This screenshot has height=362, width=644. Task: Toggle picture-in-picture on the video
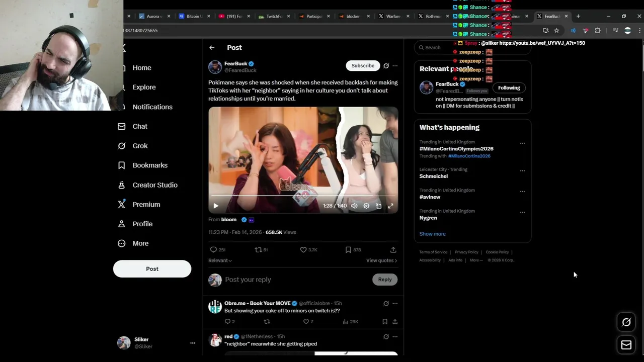[x=378, y=206]
